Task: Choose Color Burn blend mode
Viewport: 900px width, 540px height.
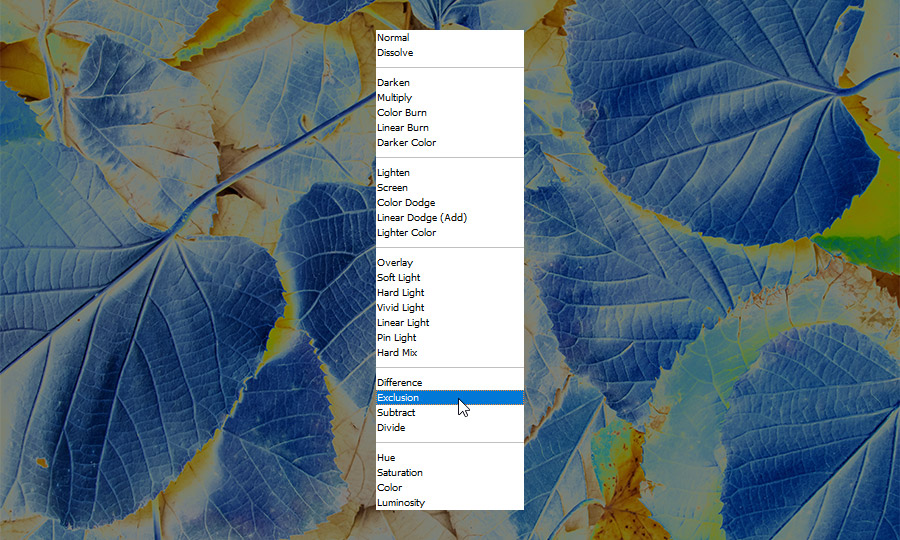Action: (x=449, y=112)
